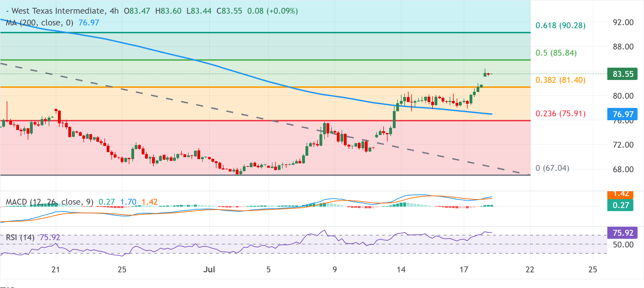Click the 9 date label on time axis

pyautogui.click(x=335, y=270)
